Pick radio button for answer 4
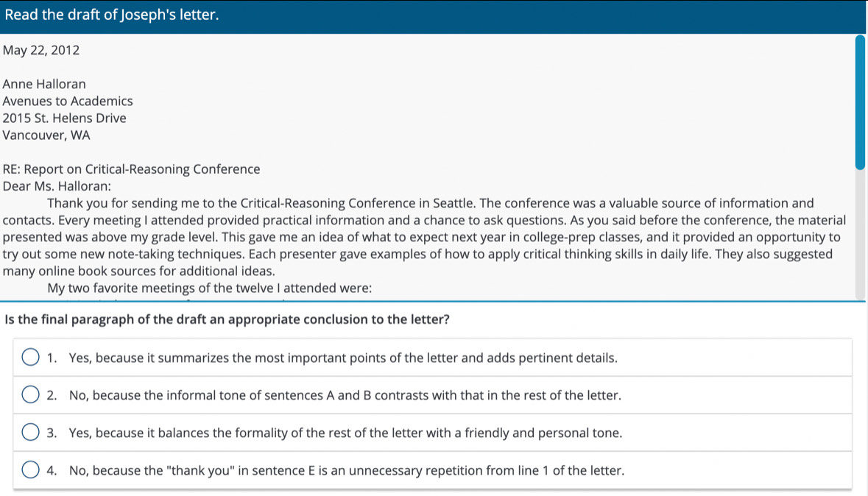The width and height of the screenshot is (868, 496). tap(31, 470)
